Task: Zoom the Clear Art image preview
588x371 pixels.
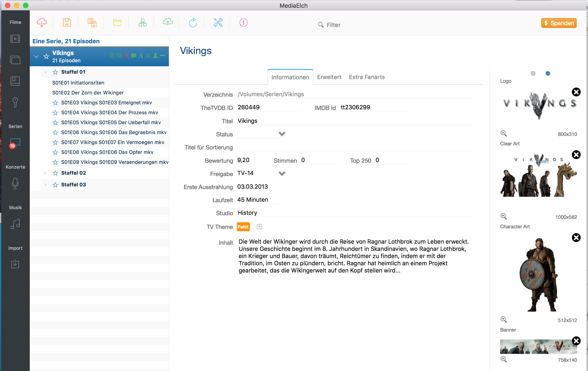Action: (504, 216)
